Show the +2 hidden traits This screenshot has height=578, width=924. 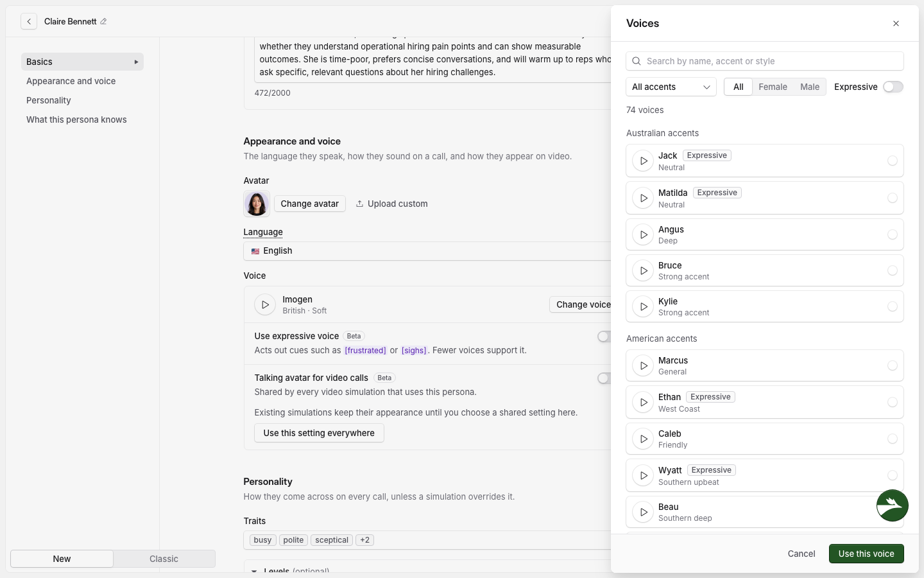tap(364, 540)
